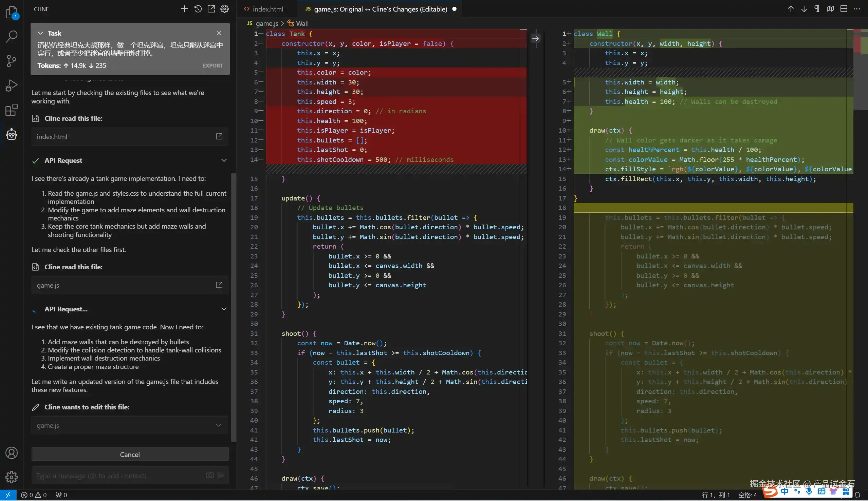Collapse the Task header chevron
The height and width of the screenshot is (501, 868).
tap(41, 33)
